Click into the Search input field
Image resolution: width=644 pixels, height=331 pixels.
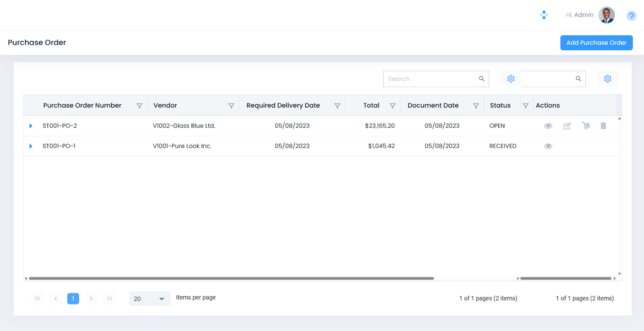[x=431, y=79]
